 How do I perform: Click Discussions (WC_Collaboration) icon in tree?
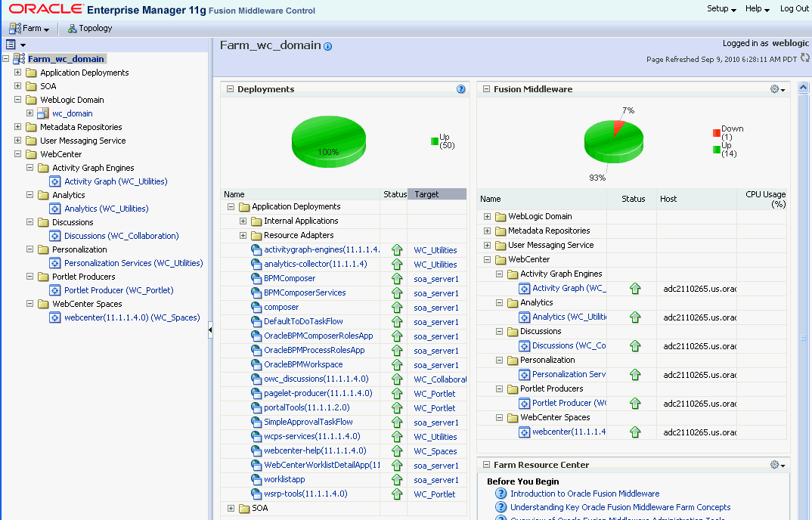tap(55, 236)
